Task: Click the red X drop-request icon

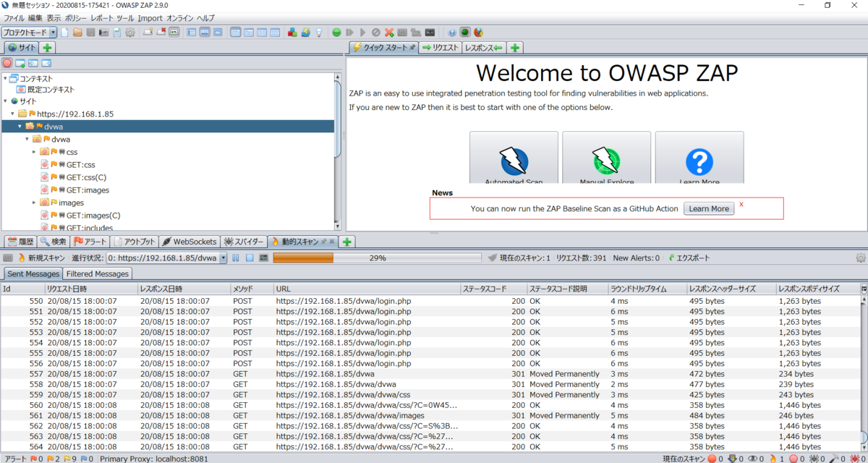Action: (389, 33)
